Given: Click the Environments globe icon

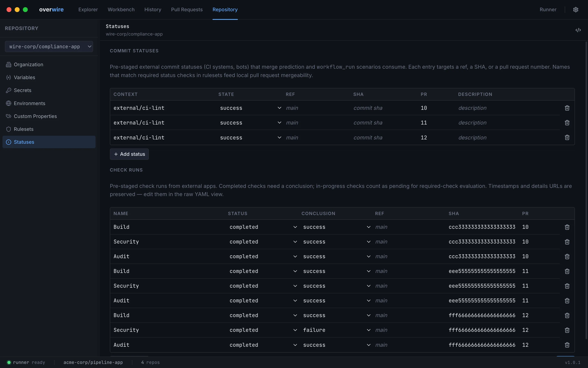Looking at the screenshot, I should coord(9,103).
